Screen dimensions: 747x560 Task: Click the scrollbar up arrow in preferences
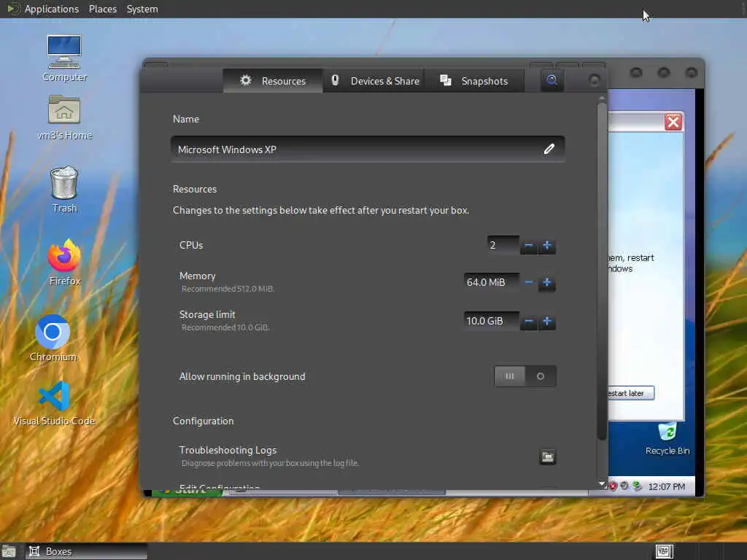point(602,98)
